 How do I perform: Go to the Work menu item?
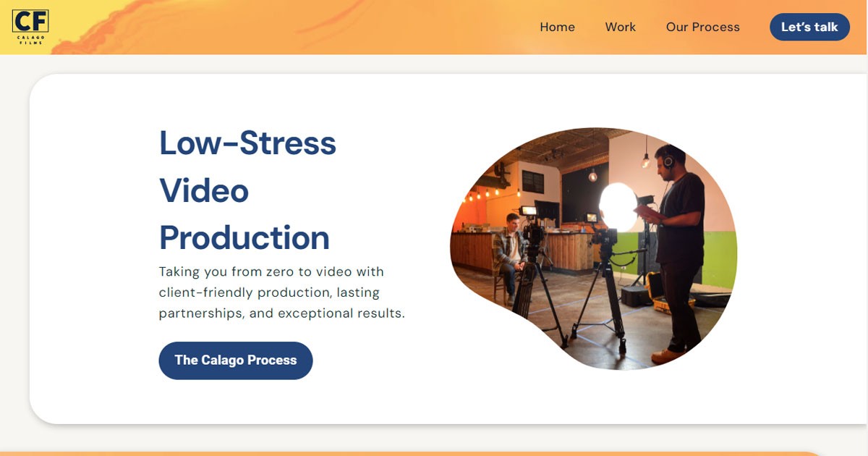(621, 27)
